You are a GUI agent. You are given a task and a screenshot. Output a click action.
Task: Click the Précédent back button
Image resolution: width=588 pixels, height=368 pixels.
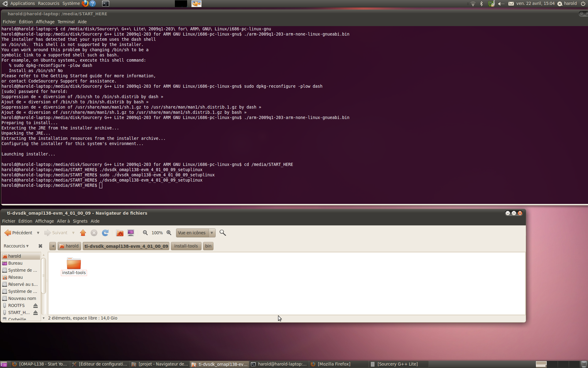[x=18, y=233]
